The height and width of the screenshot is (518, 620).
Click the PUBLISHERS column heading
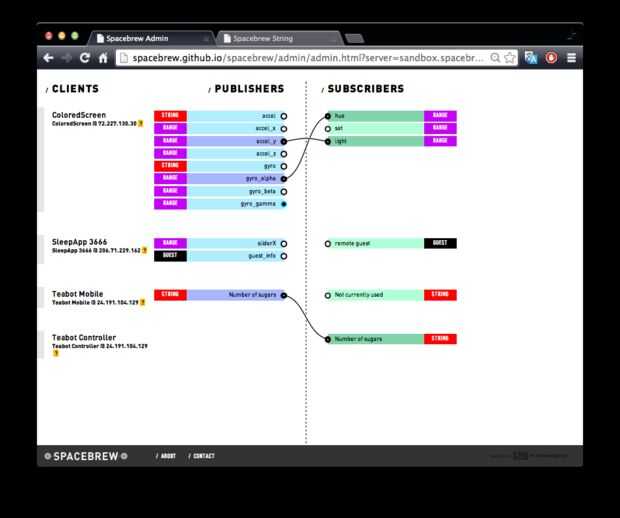click(x=249, y=89)
